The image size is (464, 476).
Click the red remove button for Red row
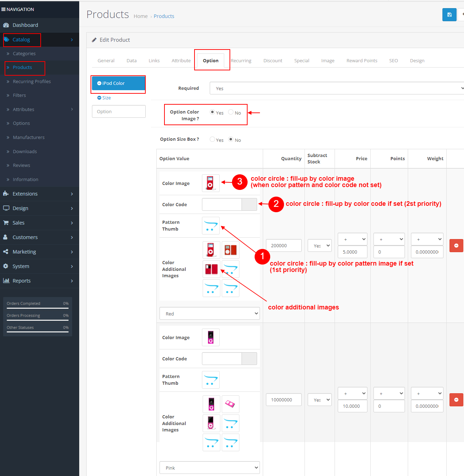[x=456, y=245]
